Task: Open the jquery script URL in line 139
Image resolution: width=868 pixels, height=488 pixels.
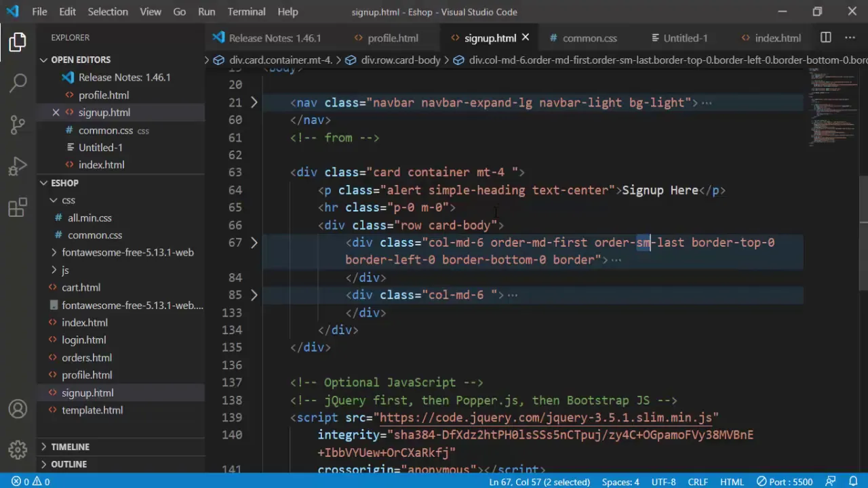Action: click(x=545, y=418)
